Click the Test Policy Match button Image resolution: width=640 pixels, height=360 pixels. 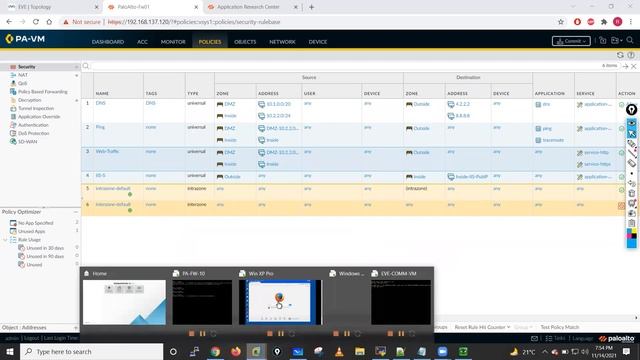(x=560, y=327)
